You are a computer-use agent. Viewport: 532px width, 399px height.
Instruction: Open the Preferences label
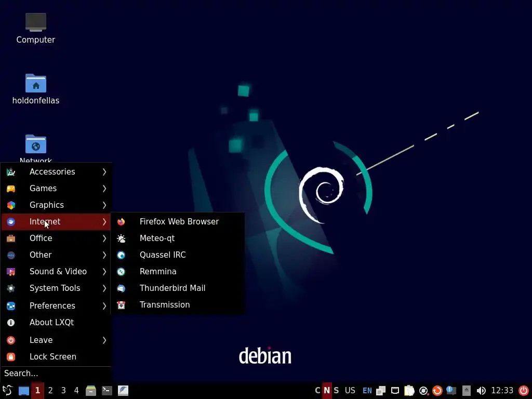(52, 305)
